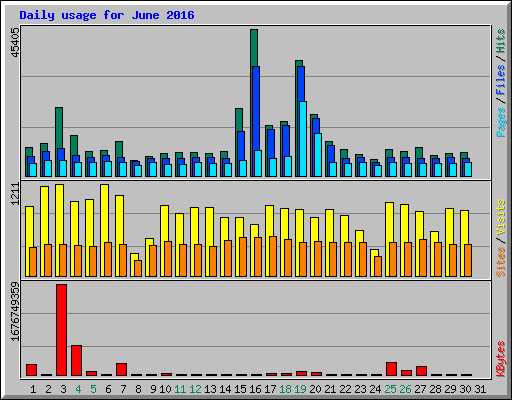The height and width of the screenshot is (400, 512).
Task: Click day 3 on the x-axis
Action: click(x=63, y=389)
